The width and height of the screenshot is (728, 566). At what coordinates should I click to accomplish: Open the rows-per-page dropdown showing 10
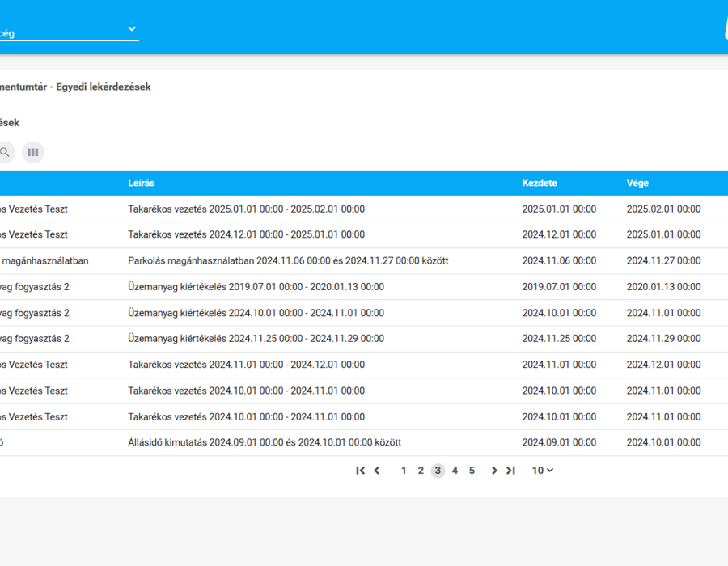pyautogui.click(x=542, y=471)
